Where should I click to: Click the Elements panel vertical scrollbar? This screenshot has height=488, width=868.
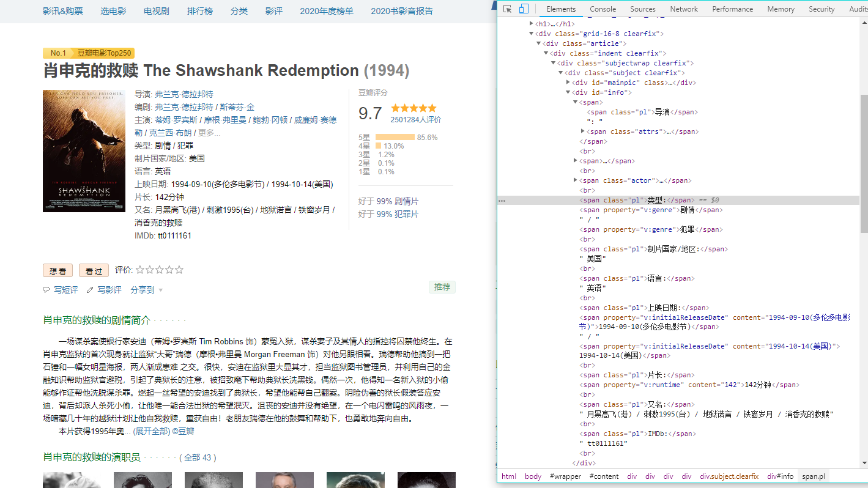(x=864, y=163)
